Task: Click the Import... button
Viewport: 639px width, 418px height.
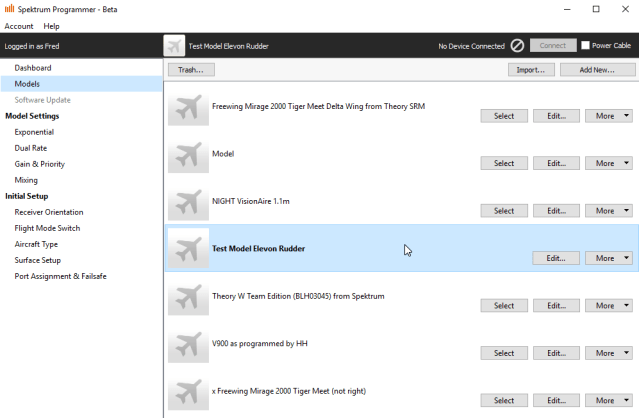Action: click(x=530, y=70)
